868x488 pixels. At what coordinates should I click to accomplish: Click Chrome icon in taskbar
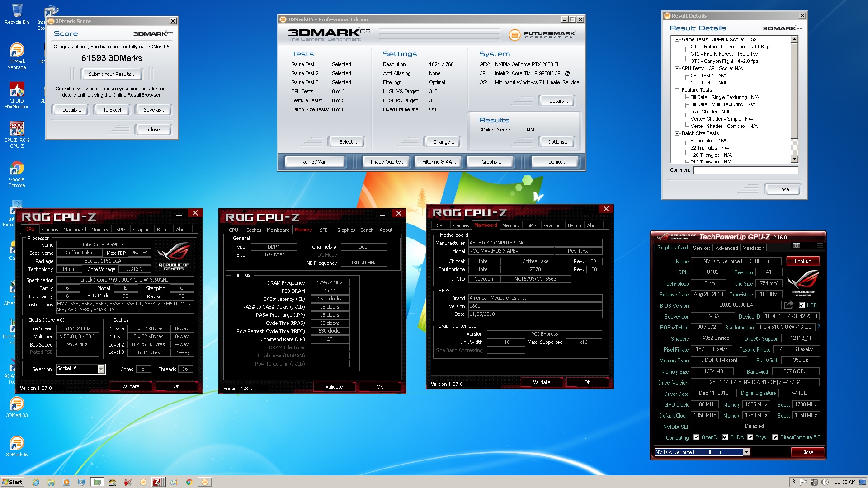(x=189, y=482)
